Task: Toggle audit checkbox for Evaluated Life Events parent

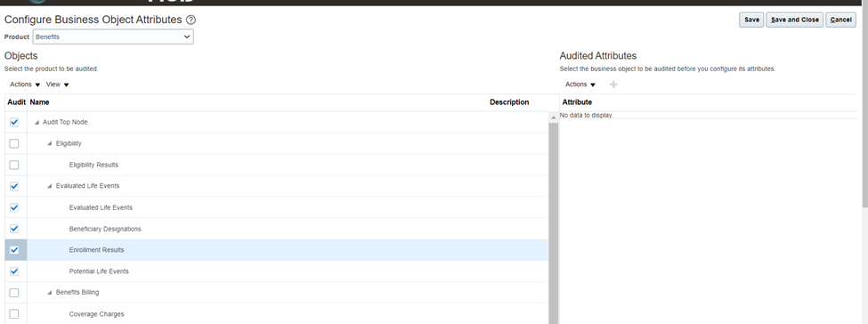Action: click(x=14, y=186)
